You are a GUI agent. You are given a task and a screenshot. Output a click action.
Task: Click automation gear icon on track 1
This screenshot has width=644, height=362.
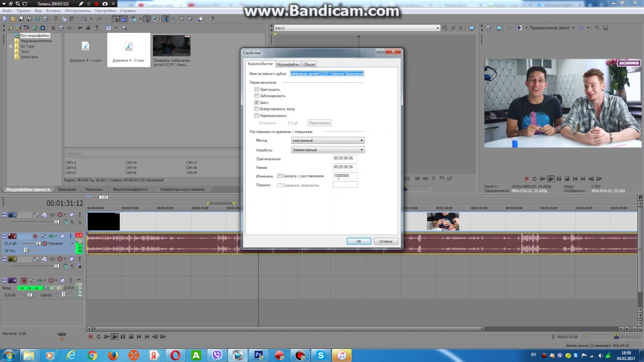point(60,215)
